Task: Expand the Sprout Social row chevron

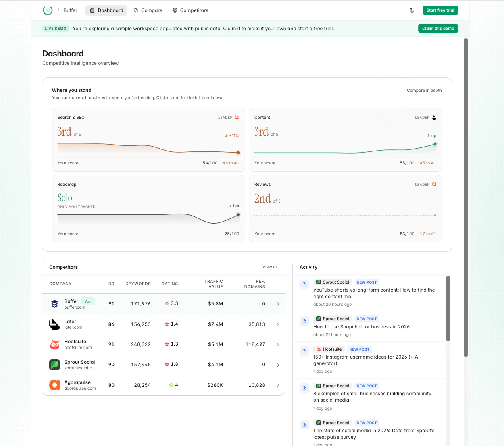Action: pos(278,365)
